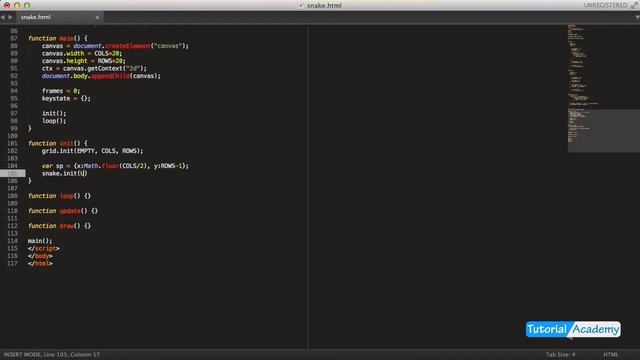Click the highlighted minimap viewport region
Viewport: 640px width, 360px height.
(604, 131)
